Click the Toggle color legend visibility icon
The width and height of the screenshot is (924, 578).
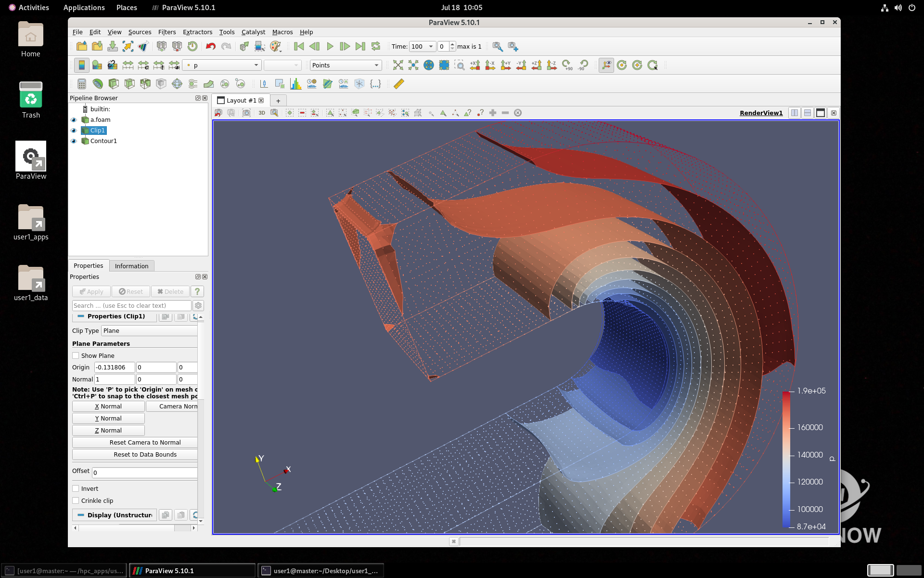coord(81,65)
